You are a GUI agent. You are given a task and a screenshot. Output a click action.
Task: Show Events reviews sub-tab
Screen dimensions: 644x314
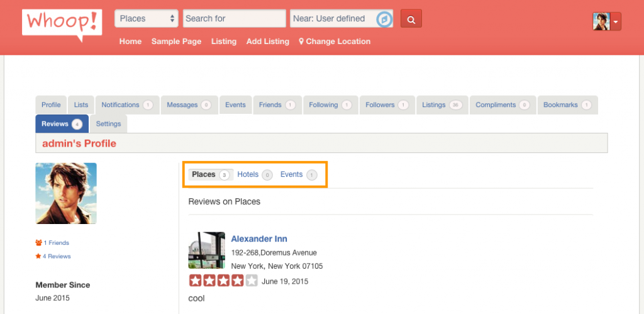(299, 175)
